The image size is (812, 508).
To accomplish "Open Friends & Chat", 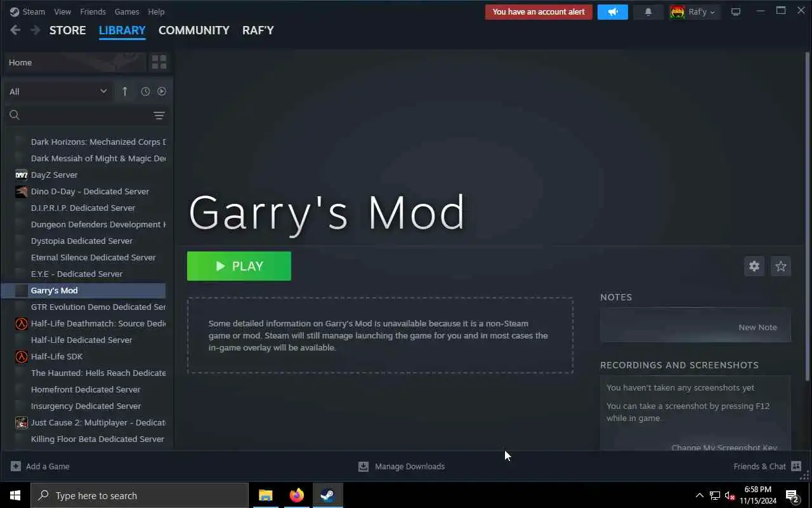I will (768, 466).
